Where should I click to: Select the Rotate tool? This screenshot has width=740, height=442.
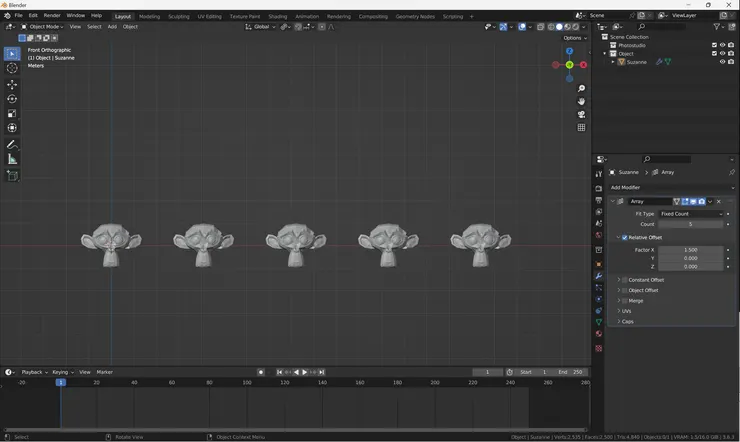pyautogui.click(x=12, y=99)
